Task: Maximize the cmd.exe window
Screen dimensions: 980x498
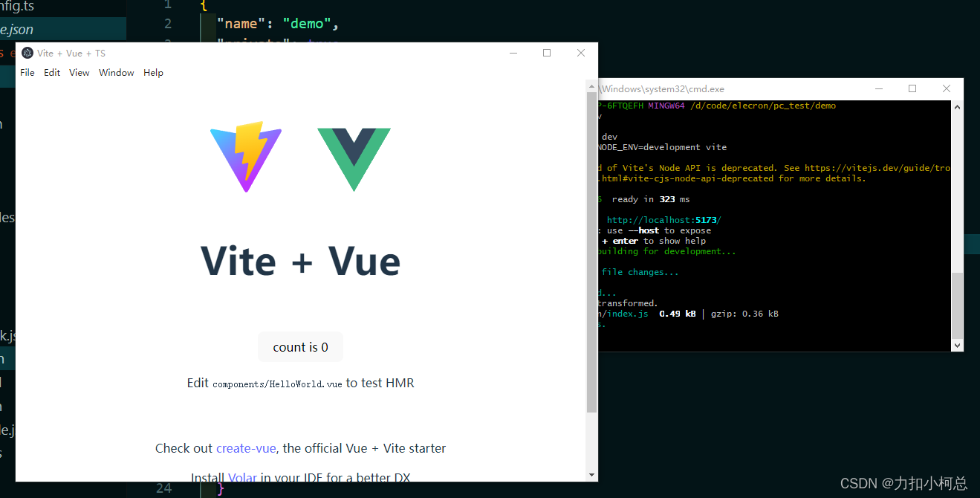Action: pos(912,88)
